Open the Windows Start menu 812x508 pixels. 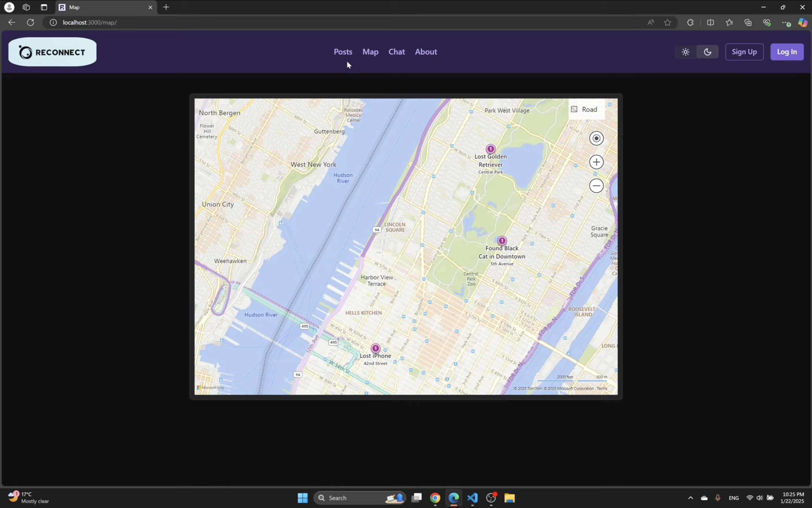point(302,498)
